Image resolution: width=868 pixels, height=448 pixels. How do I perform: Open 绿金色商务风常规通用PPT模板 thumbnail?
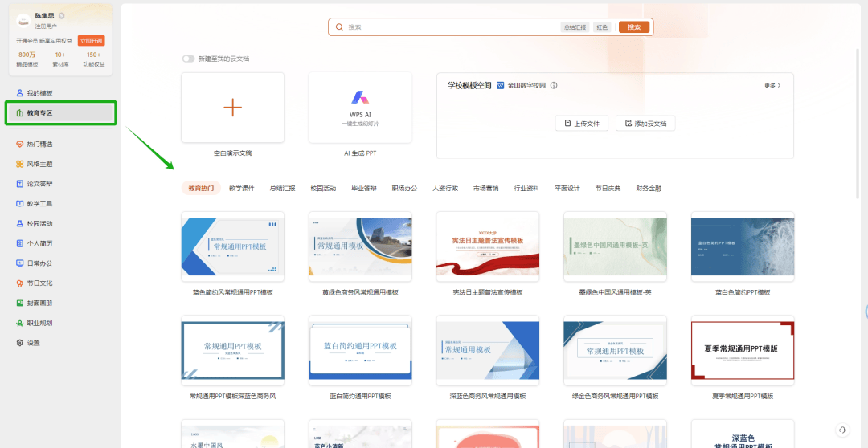click(615, 351)
